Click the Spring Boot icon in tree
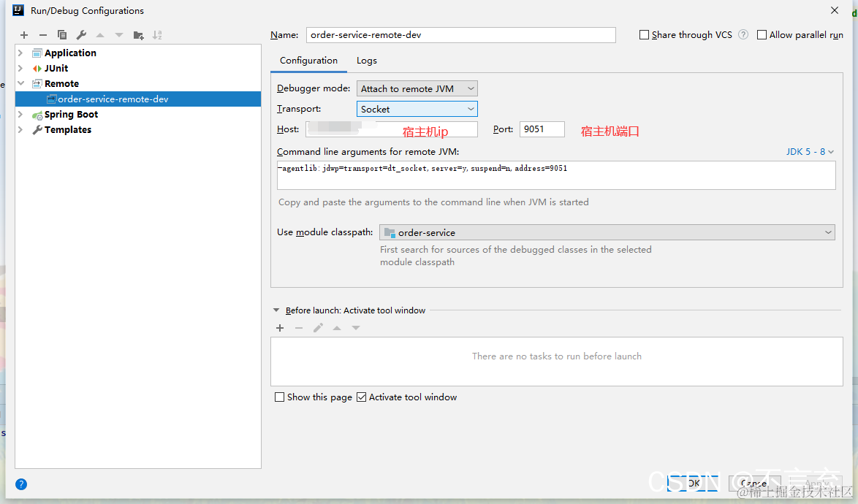The height and width of the screenshot is (504, 858). [37, 115]
